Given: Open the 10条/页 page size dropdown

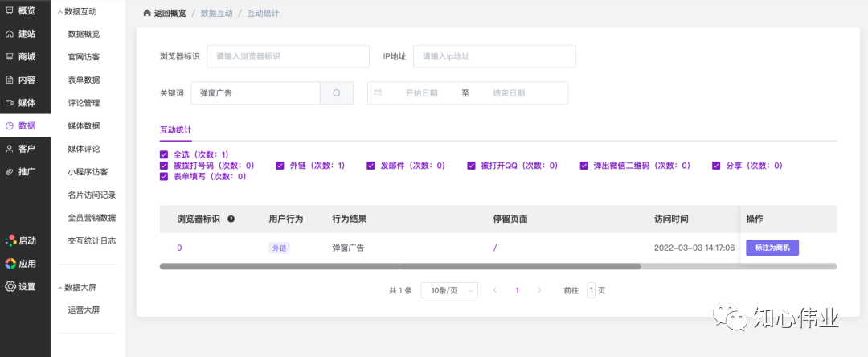Looking at the screenshot, I should click(449, 290).
